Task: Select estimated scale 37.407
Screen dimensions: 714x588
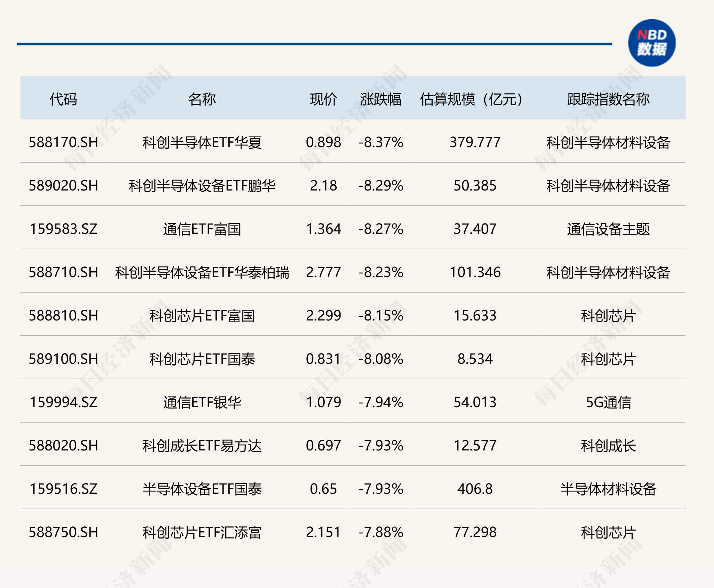Action: pos(475,229)
